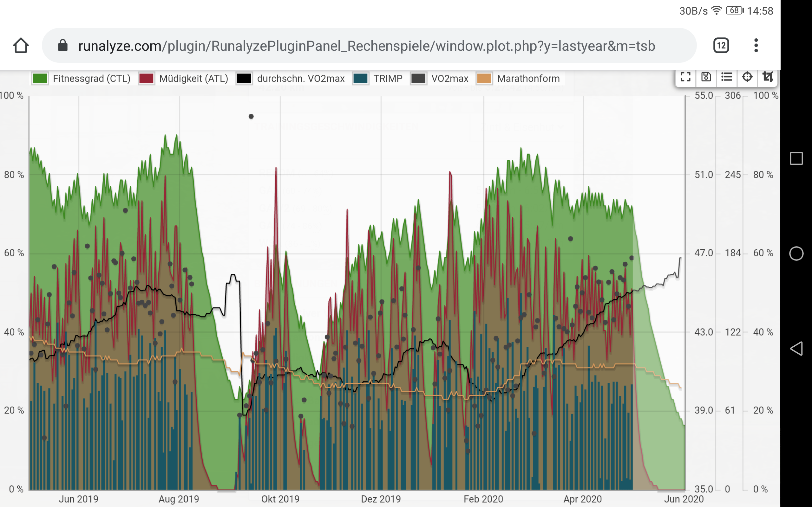Image resolution: width=812 pixels, height=507 pixels.
Task: Activate the crop zoom selection tool
Action: 767,77
